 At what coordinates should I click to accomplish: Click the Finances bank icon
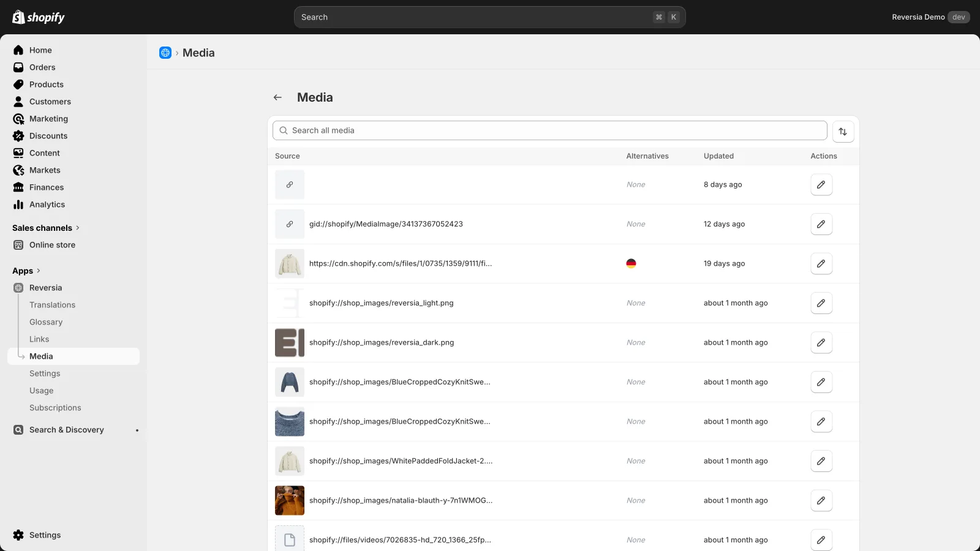18,187
